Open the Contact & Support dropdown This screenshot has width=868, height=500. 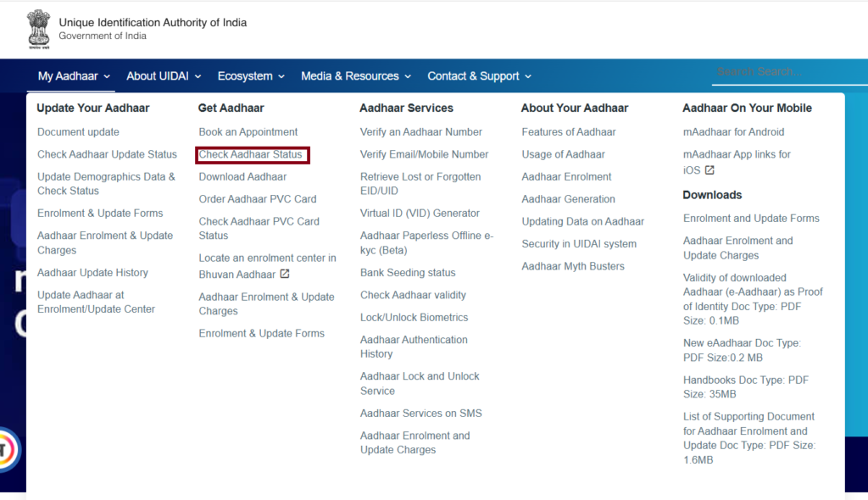point(479,76)
